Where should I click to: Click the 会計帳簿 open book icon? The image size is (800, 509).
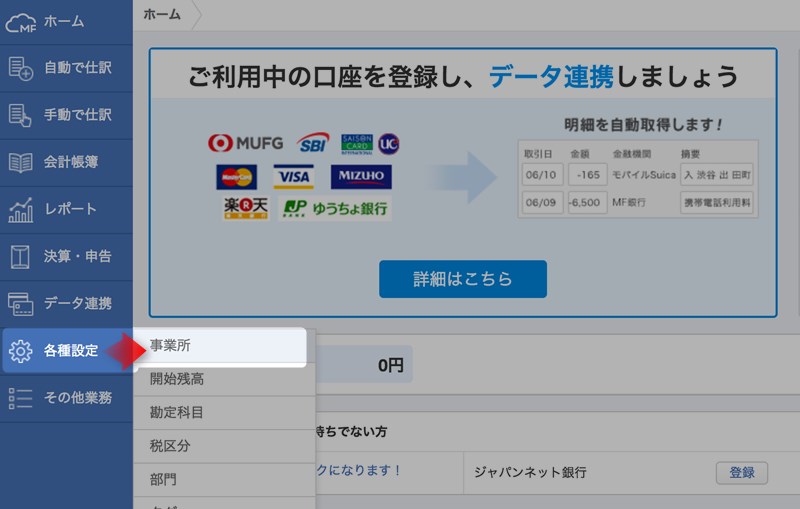[20, 163]
